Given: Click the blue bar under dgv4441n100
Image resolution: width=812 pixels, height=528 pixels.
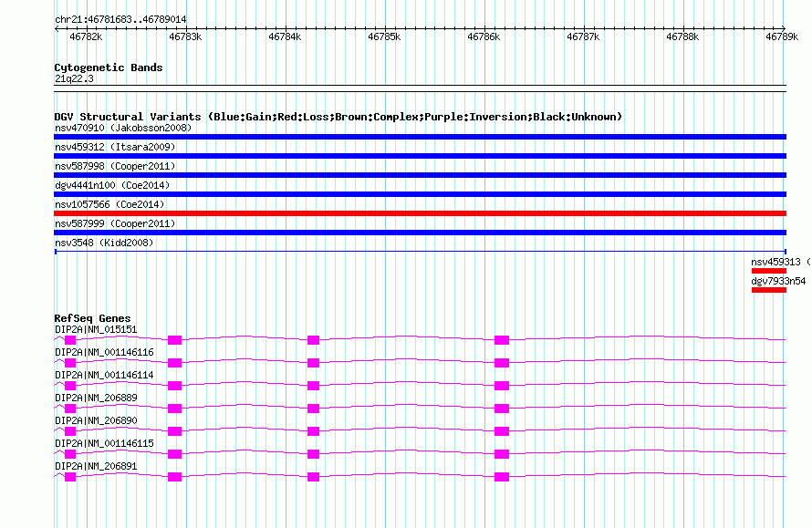Looking at the screenshot, I should click(x=420, y=194).
